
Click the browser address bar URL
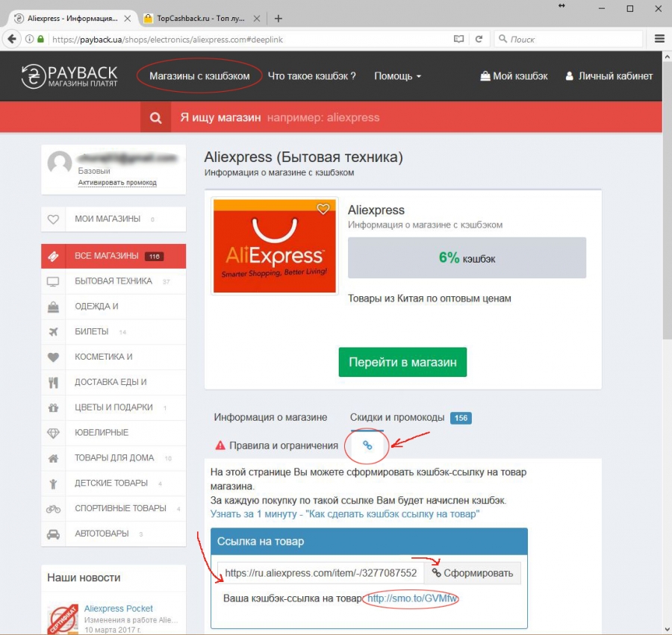click(x=167, y=40)
